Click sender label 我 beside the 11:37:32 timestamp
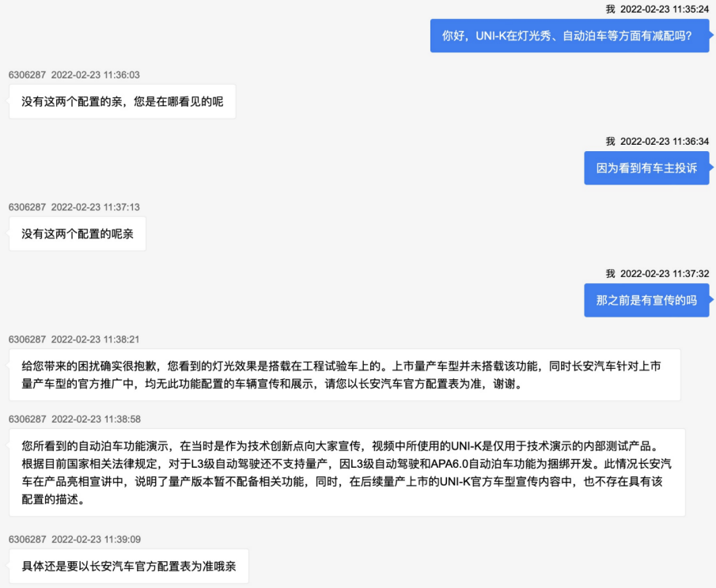 [610, 274]
